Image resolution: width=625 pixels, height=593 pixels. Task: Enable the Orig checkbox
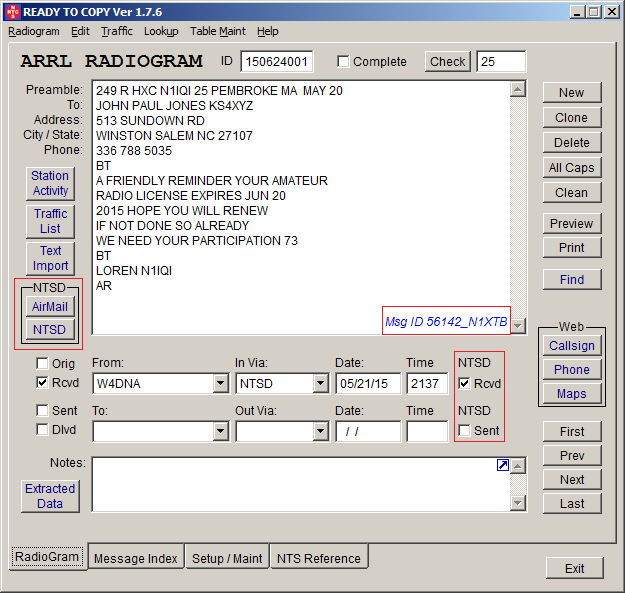(x=42, y=363)
